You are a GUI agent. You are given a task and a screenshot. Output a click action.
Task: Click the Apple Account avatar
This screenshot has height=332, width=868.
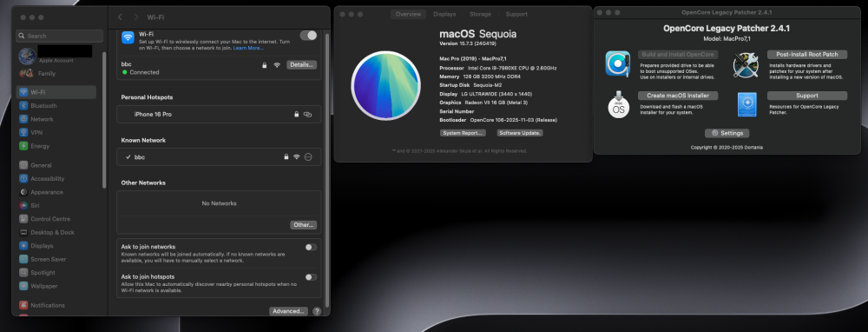(27, 56)
